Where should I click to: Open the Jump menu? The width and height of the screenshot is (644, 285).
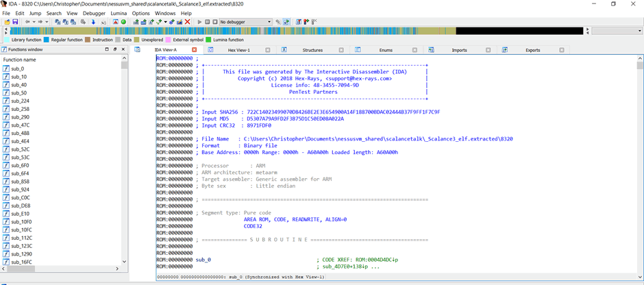(36, 13)
